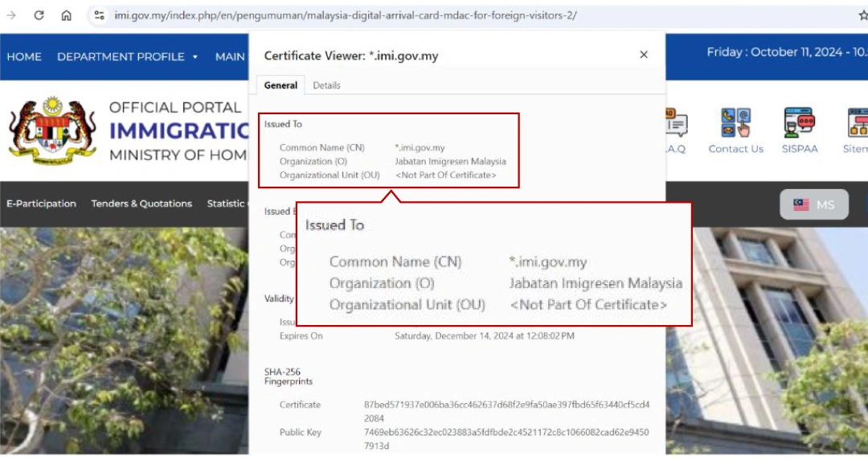The image size is (868, 461).
Task: Click the browser forward arrow
Action: (11, 15)
